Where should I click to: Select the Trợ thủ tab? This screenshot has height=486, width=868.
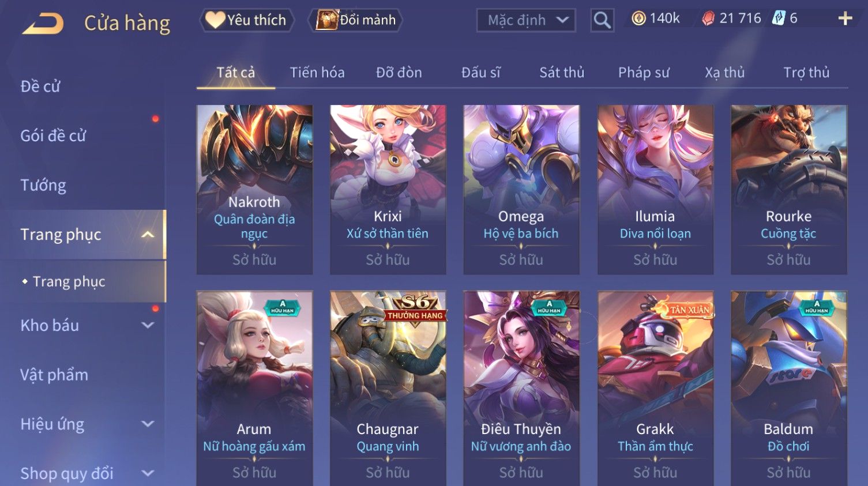[x=806, y=73]
